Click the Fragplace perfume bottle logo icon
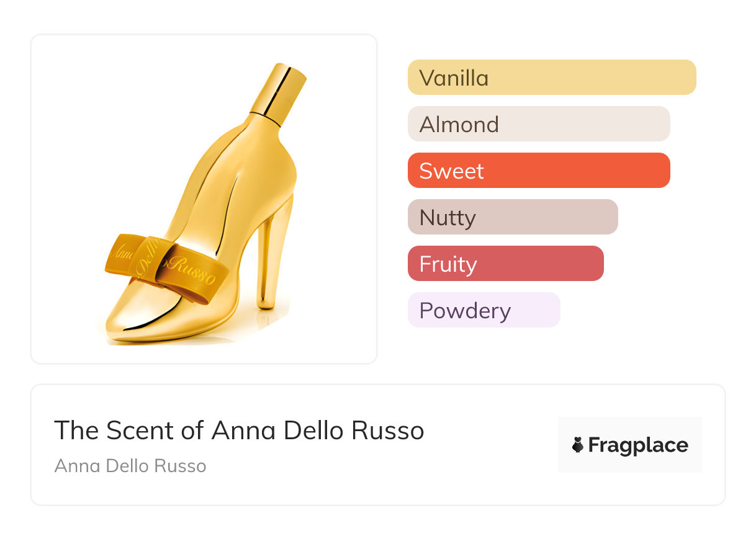The height and width of the screenshot is (536, 756). [578, 445]
